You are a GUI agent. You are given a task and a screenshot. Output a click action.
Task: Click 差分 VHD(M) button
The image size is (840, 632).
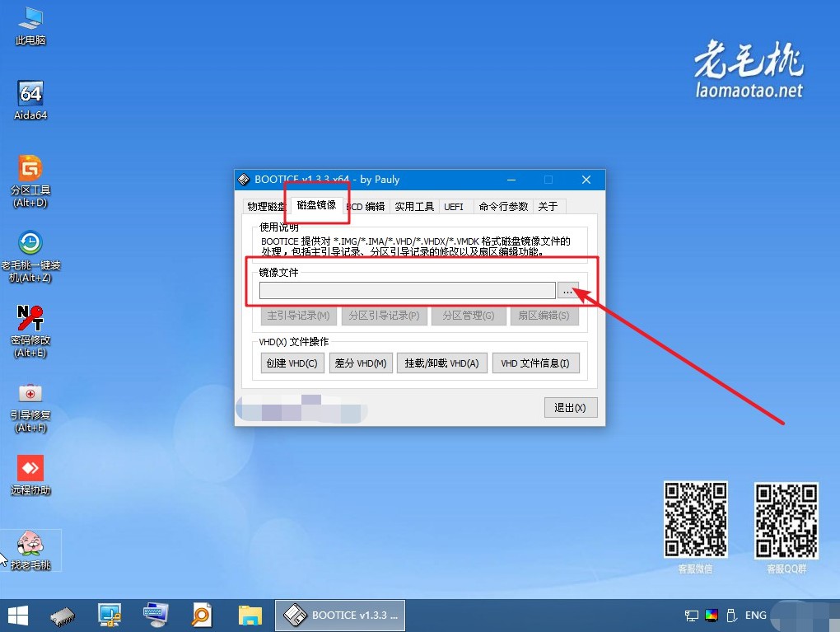[361, 363]
